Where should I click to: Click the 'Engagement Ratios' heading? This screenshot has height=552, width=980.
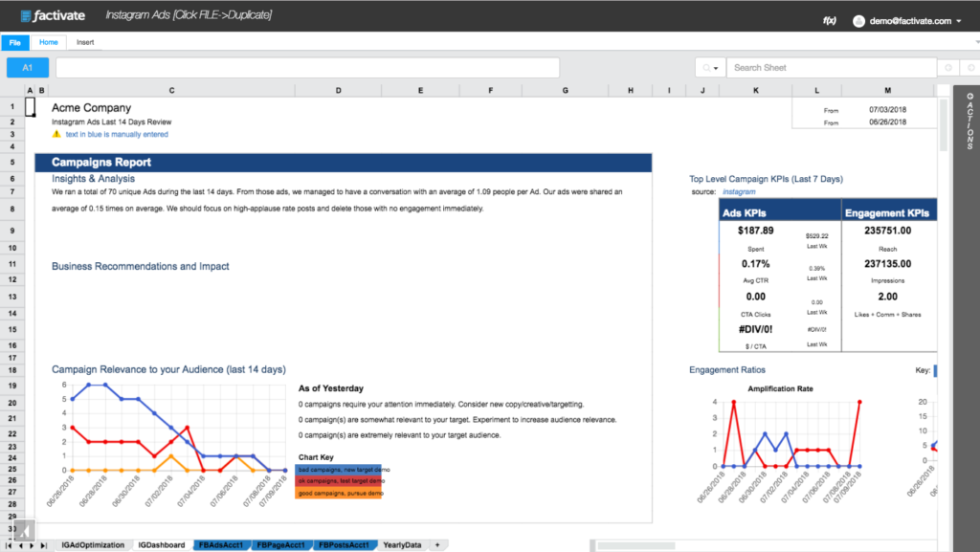(727, 369)
